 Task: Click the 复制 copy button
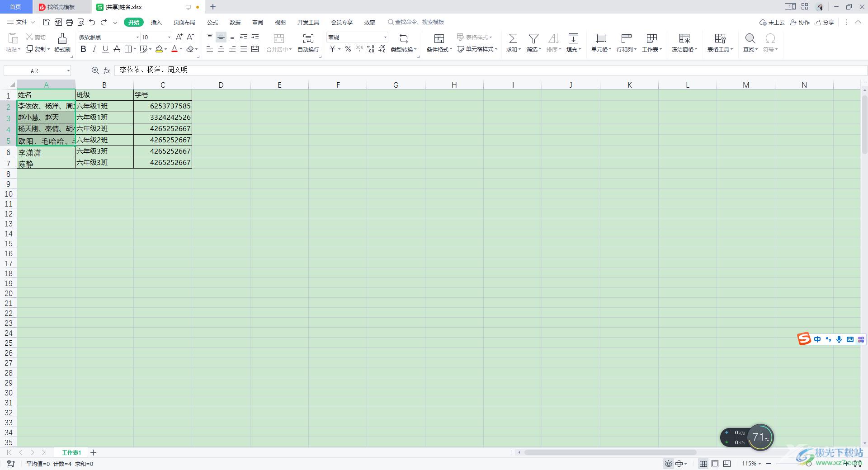(38, 49)
